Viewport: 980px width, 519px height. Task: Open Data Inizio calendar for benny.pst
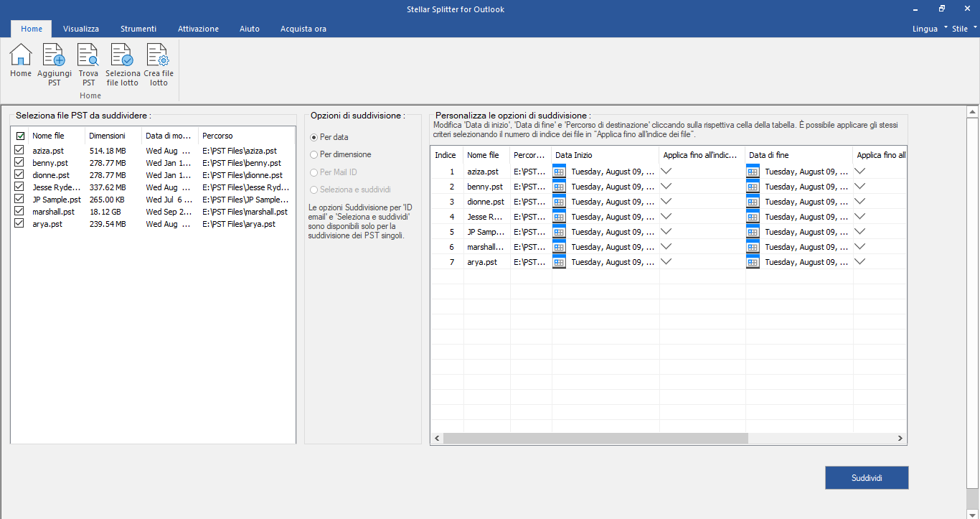pyautogui.click(x=559, y=187)
